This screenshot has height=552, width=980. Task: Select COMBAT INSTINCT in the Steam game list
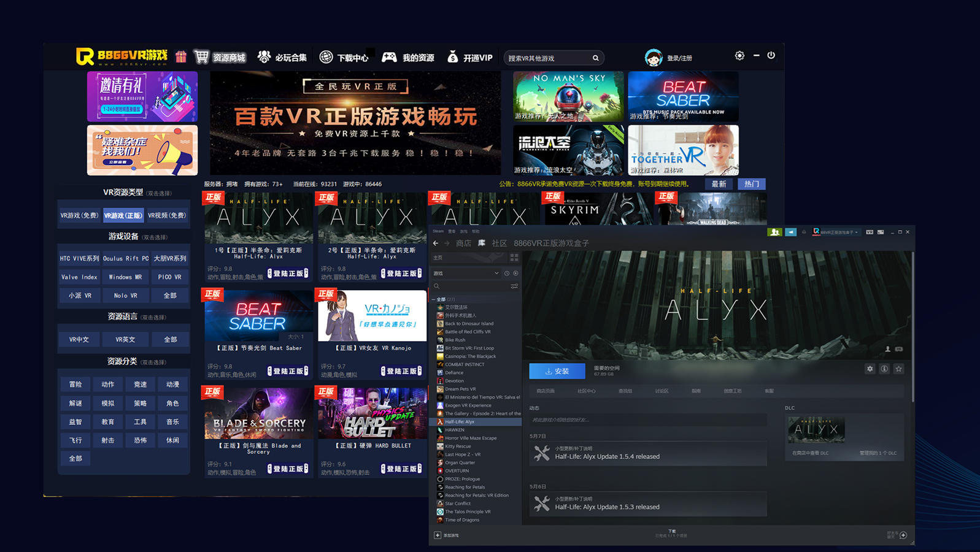465,364
